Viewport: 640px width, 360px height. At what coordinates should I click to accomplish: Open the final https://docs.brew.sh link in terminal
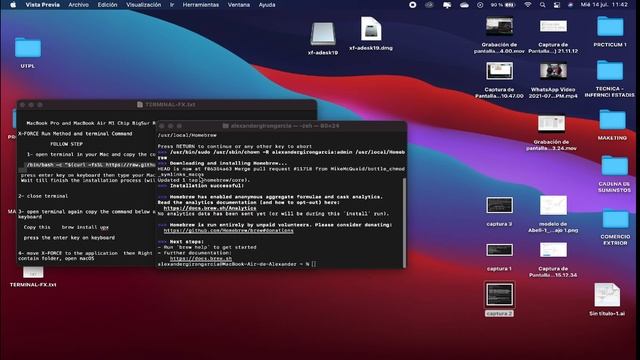click(201, 258)
